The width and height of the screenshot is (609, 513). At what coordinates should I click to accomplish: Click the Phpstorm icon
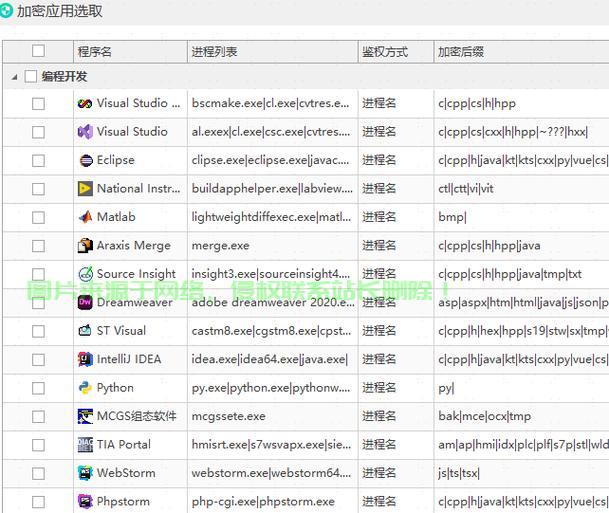(85, 501)
